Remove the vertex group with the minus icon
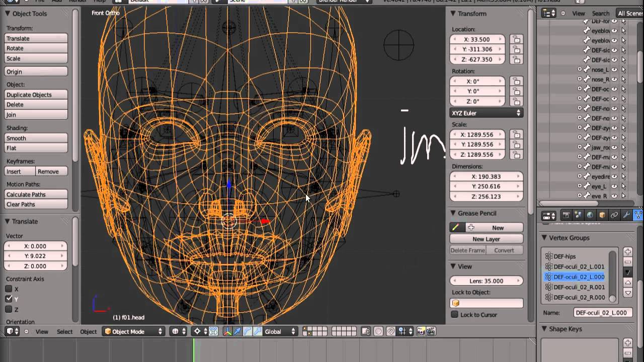Viewport: 644px width, 362px height. [x=628, y=262]
